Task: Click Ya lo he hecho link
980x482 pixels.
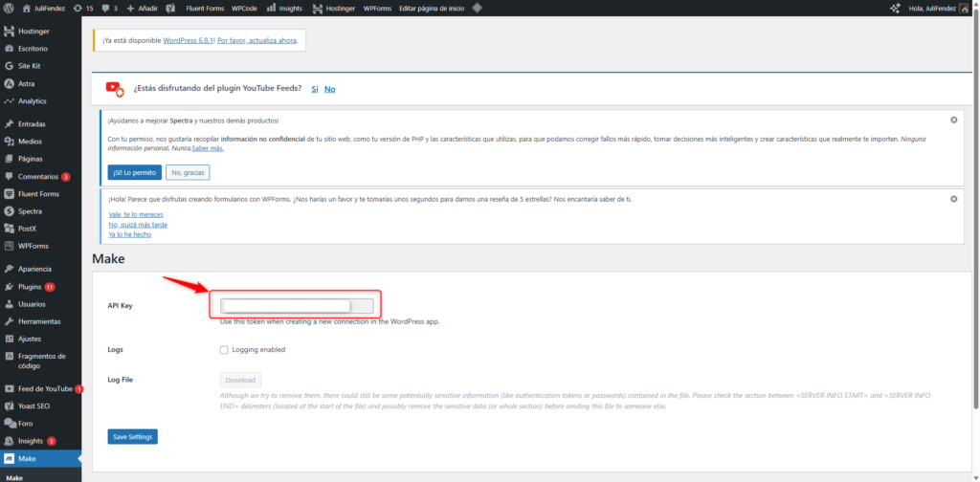Action: 129,234
